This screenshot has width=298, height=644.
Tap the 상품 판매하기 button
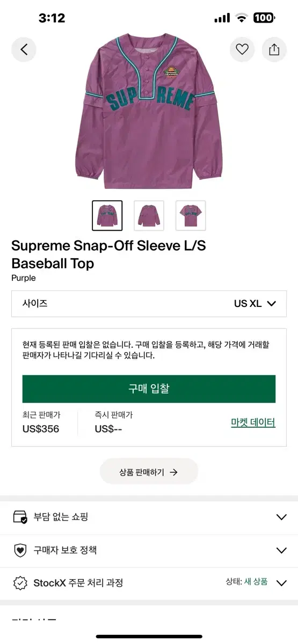149,472
